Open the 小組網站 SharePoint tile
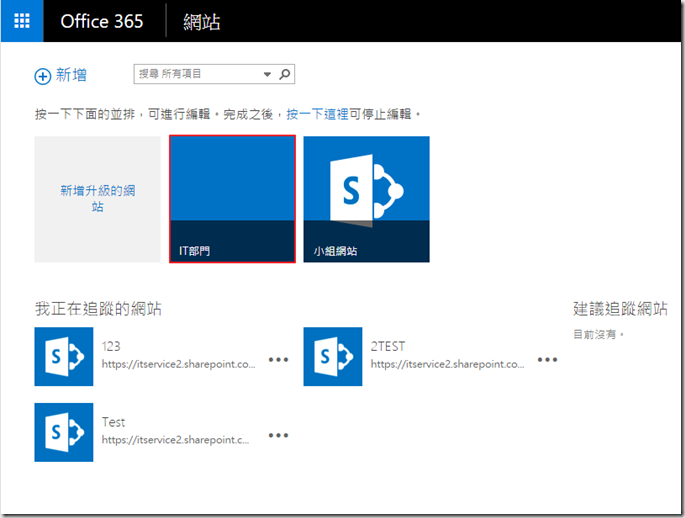The height and width of the screenshot is (518, 685). pyautogui.click(x=366, y=199)
